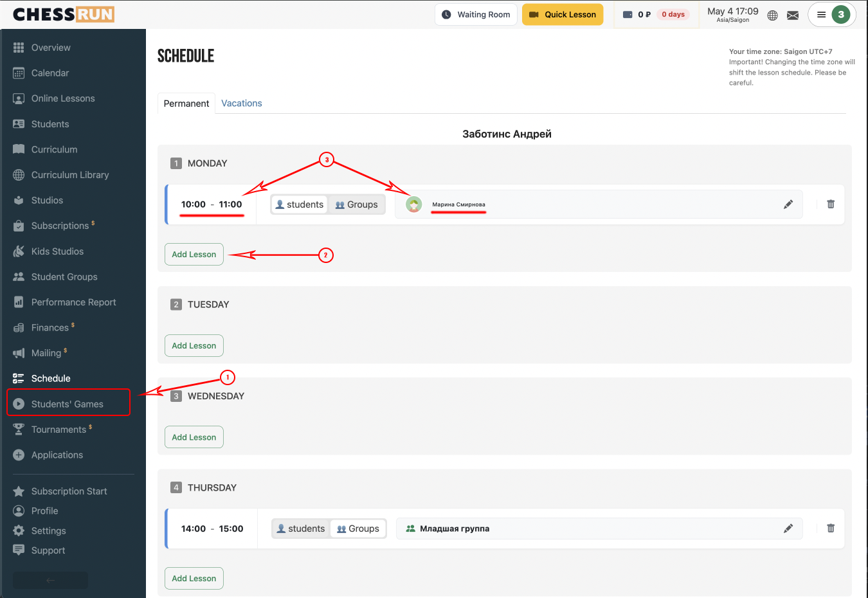Click the Profile person icon
This screenshot has height=598, width=868.
pos(19,511)
